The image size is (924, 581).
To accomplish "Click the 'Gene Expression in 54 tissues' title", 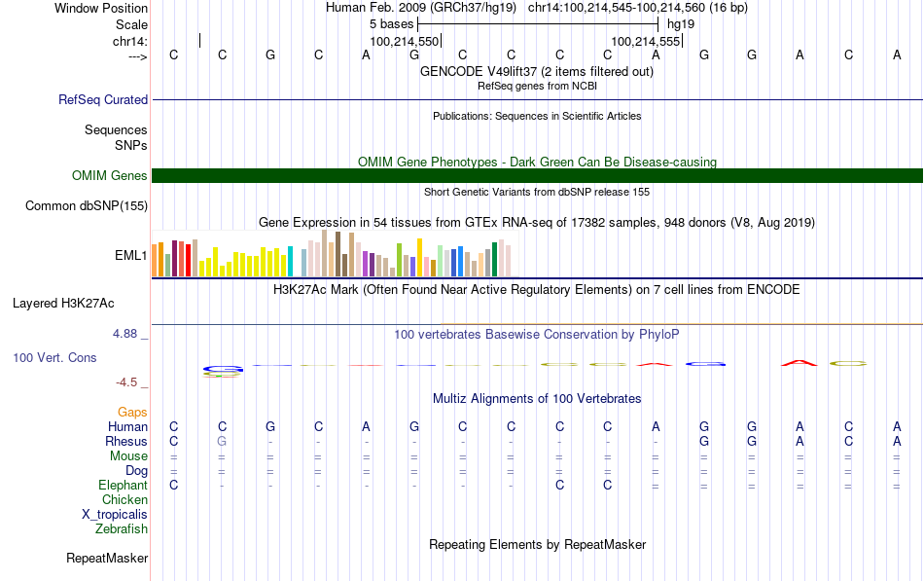I will [x=537, y=222].
